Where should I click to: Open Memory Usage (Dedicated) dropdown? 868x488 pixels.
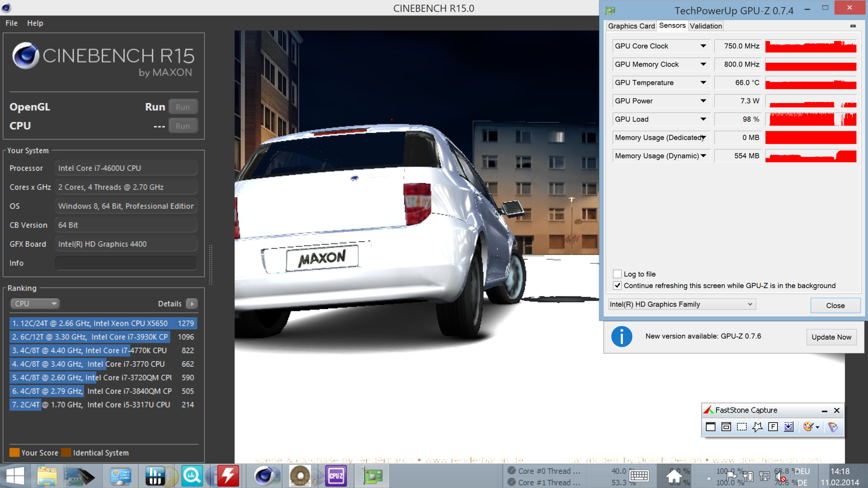tap(703, 138)
